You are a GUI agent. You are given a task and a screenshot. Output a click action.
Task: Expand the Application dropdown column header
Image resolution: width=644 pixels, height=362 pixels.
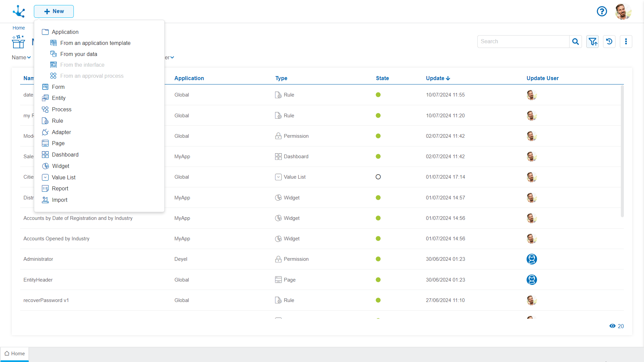pyautogui.click(x=189, y=78)
